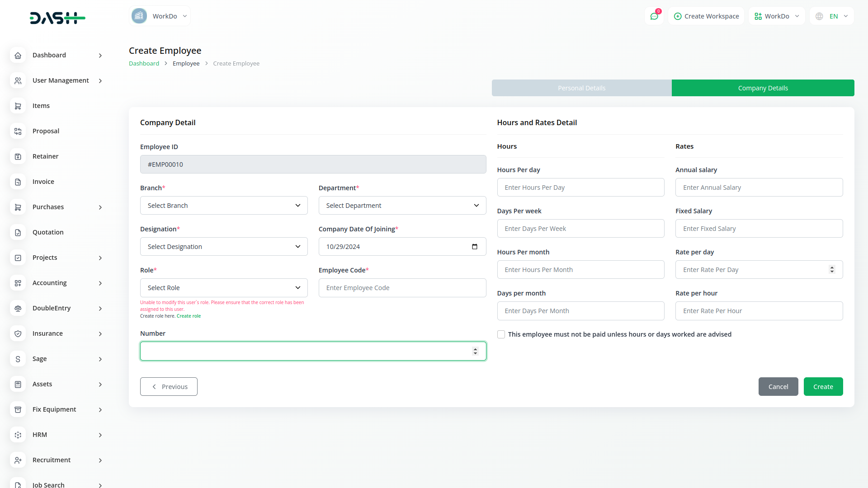868x488 pixels.
Task: Click the green Create button
Action: (x=823, y=387)
